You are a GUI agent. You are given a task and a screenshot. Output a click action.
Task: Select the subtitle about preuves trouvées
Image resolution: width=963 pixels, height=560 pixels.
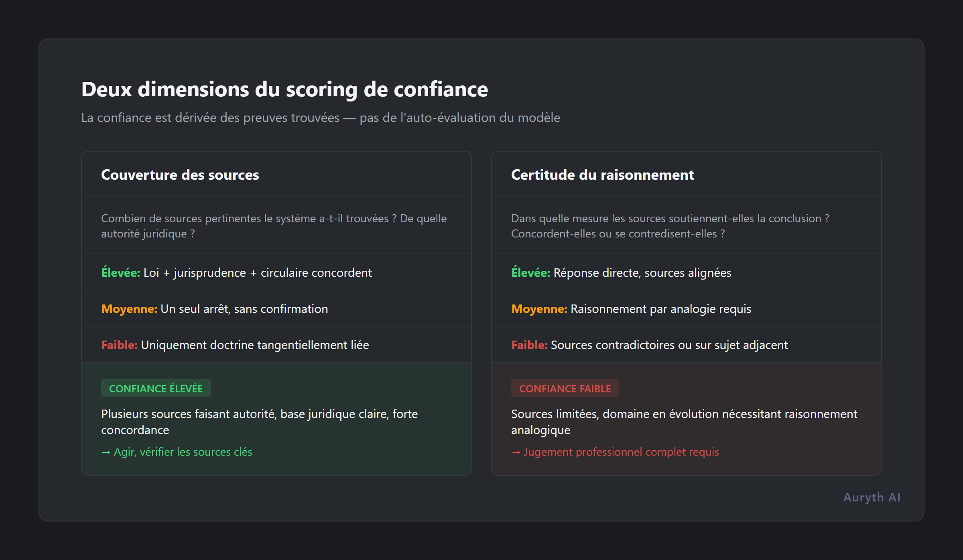coord(320,118)
